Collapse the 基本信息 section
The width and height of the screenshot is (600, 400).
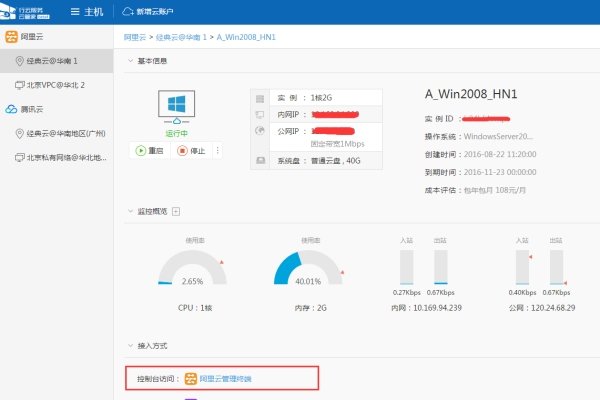[x=130, y=61]
